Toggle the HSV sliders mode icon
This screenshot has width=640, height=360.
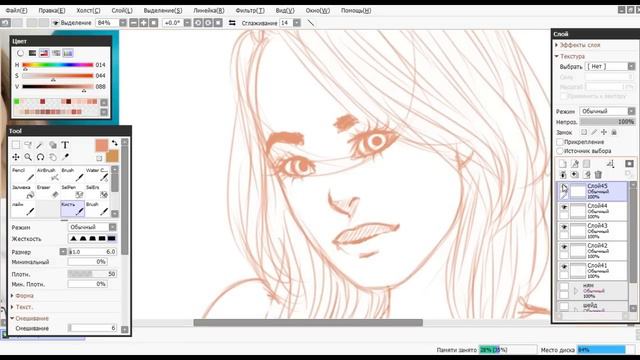pyautogui.click(x=44, y=53)
